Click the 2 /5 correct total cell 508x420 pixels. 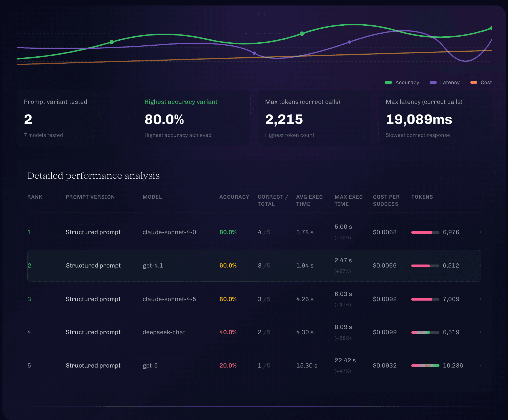(x=264, y=332)
